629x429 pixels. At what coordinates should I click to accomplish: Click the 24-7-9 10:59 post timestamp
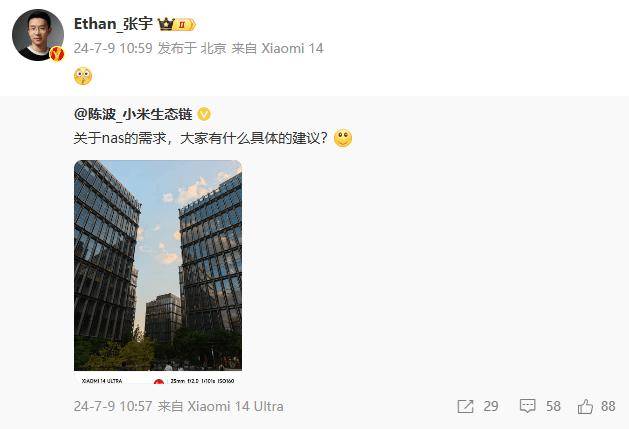click(113, 49)
